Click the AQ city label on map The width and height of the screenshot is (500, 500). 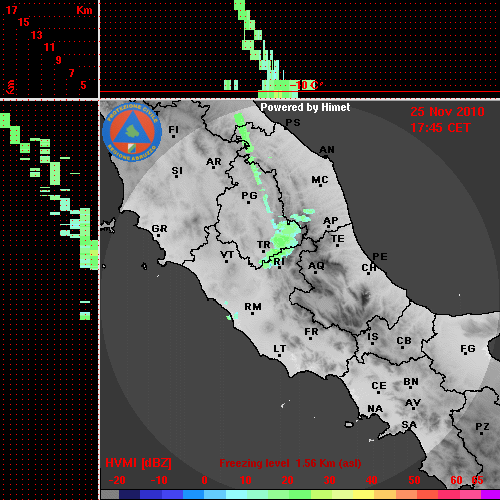(316, 265)
